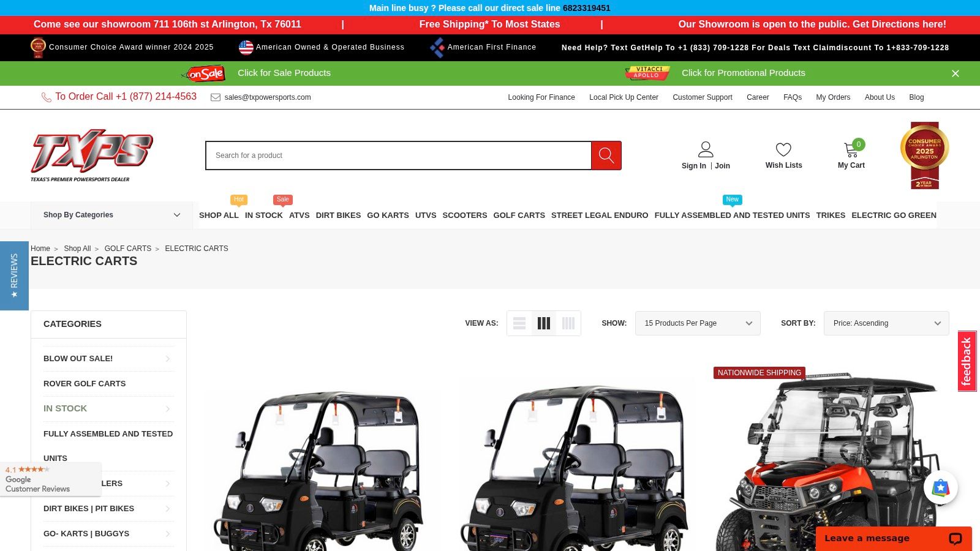This screenshot has width=980, height=551.
Task: Click the Google shopping floating badge icon
Action: click(x=941, y=488)
